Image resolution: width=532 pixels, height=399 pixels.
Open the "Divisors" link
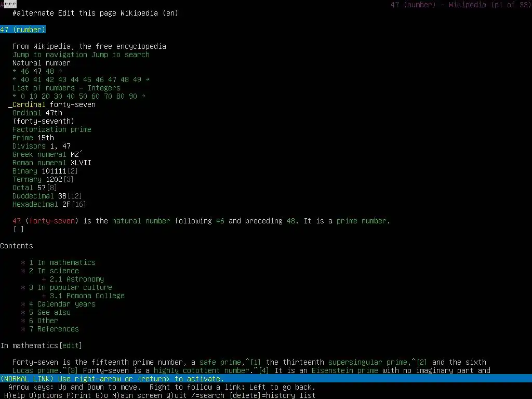click(29, 146)
